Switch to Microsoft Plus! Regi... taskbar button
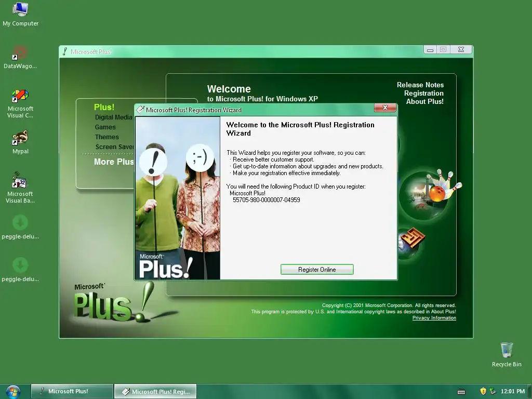 [155, 391]
